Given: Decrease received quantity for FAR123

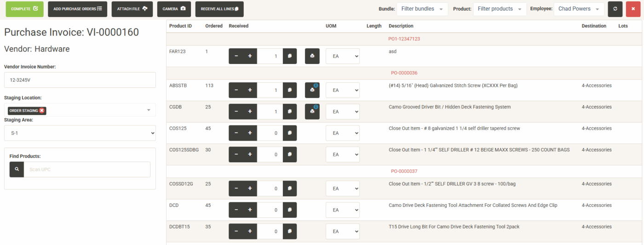Looking at the screenshot, I should [x=236, y=56].
